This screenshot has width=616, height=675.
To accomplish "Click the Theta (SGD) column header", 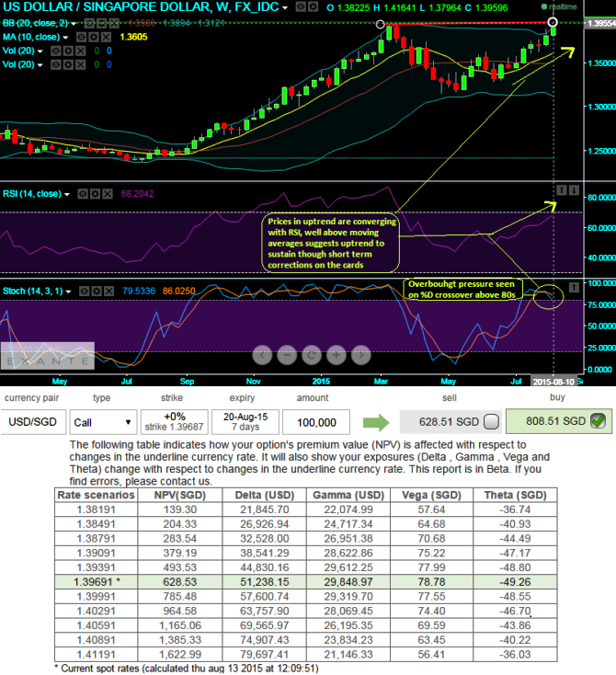I will [x=515, y=495].
